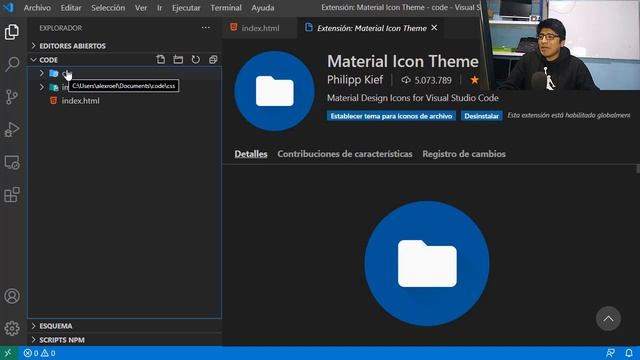Click the VS Code logo in title bar

click(9, 7)
